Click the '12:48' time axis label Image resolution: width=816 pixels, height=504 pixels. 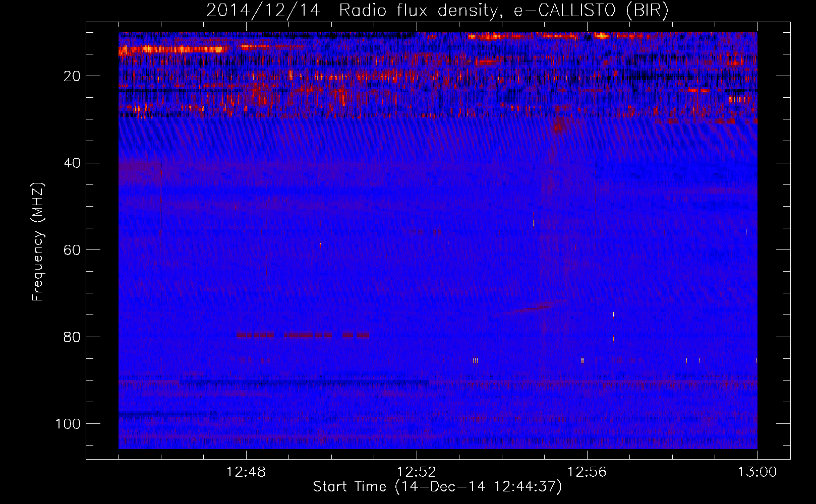(x=246, y=472)
